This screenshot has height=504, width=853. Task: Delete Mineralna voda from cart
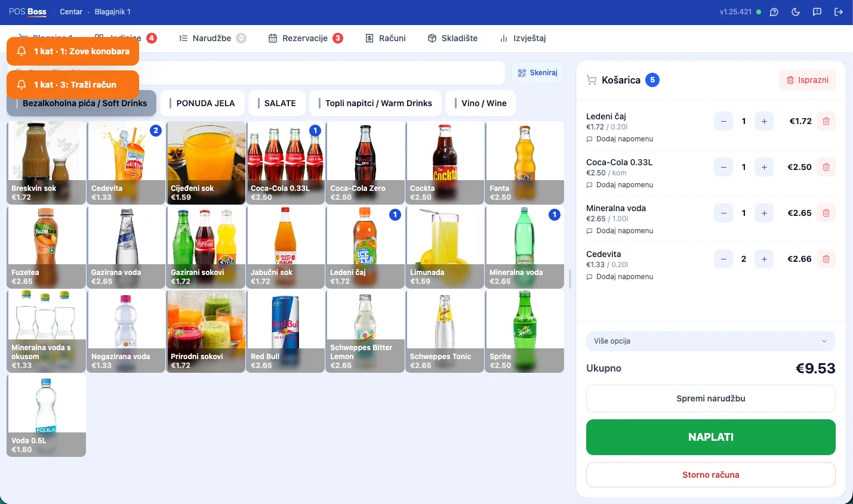pos(826,213)
